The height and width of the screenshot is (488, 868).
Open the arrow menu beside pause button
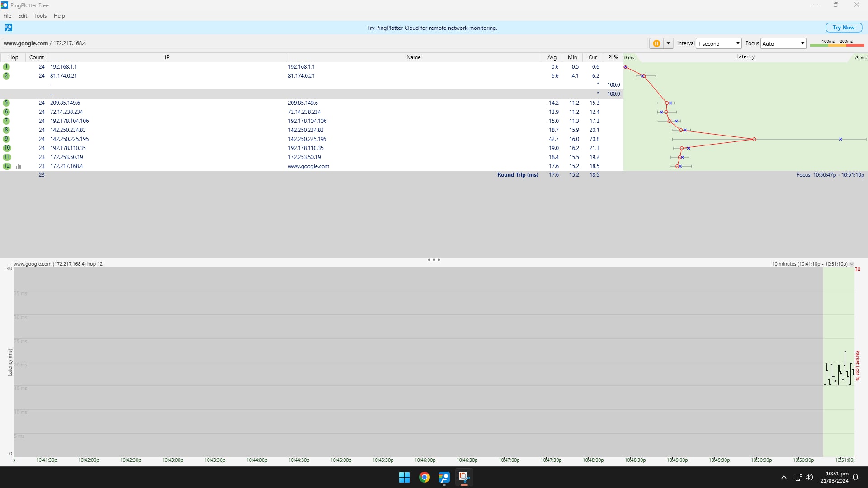point(668,43)
